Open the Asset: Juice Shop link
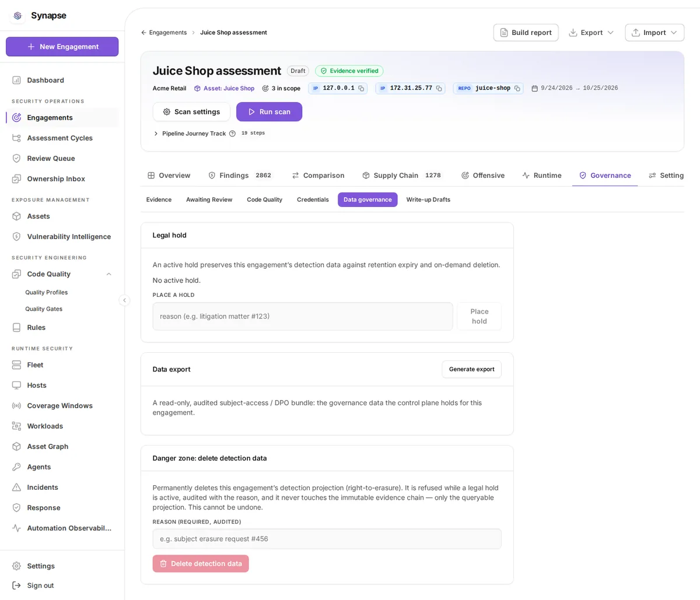The height and width of the screenshot is (600, 700). click(224, 89)
